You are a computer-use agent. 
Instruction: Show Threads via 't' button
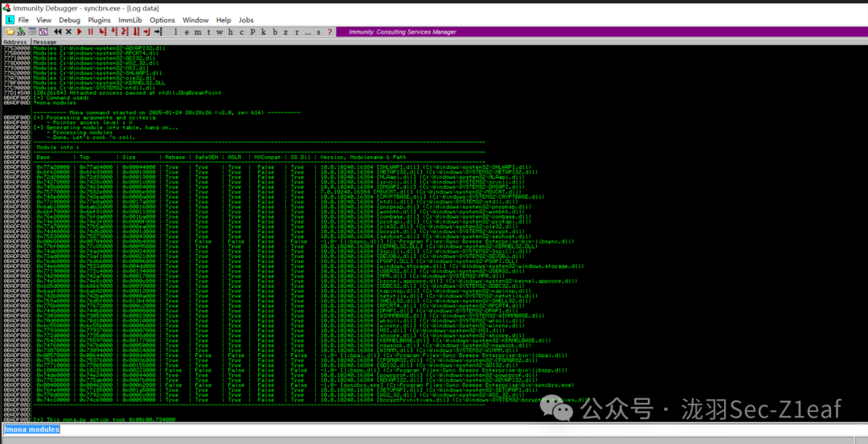[209, 32]
